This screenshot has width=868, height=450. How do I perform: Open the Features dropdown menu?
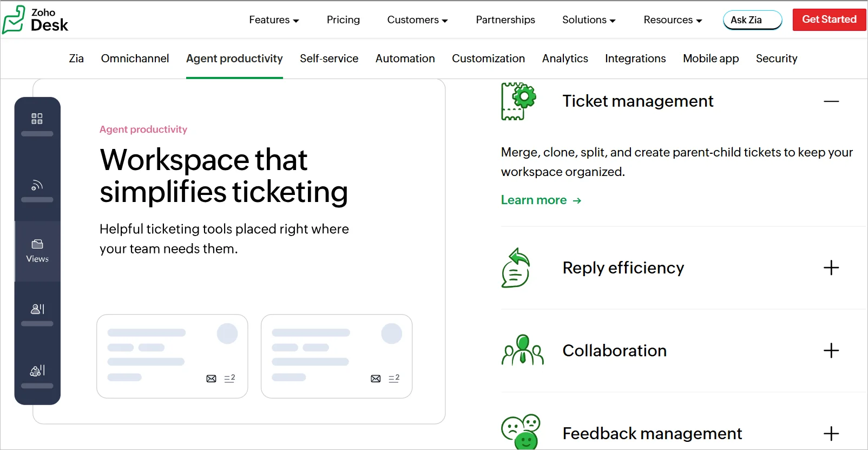pyautogui.click(x=274, y=20)
